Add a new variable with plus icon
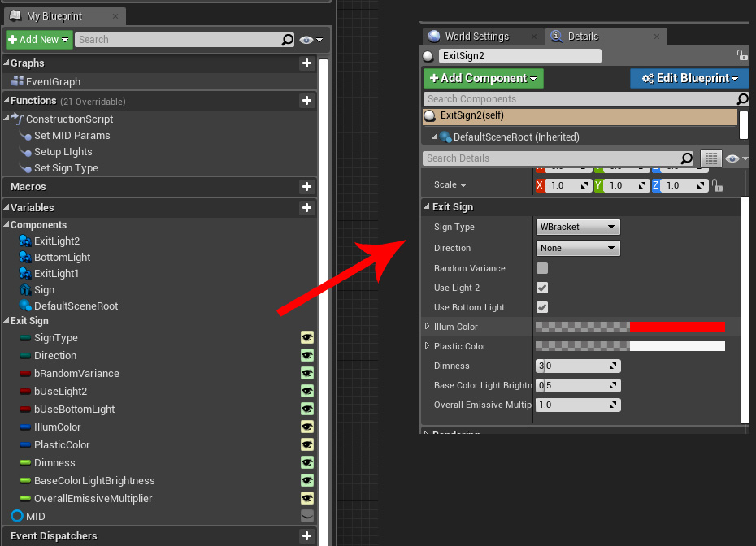756x546 pixels. (x=306, y=208)
